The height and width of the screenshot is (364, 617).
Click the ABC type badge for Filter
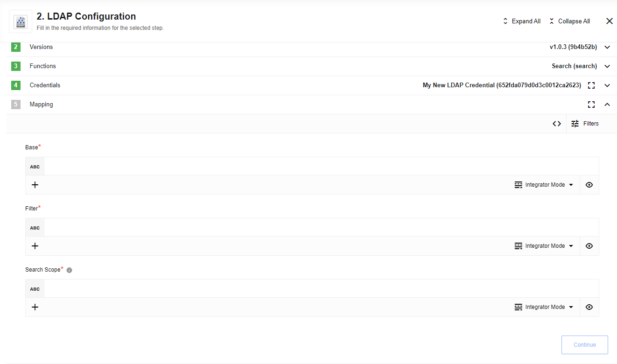(x=35, y=228)
